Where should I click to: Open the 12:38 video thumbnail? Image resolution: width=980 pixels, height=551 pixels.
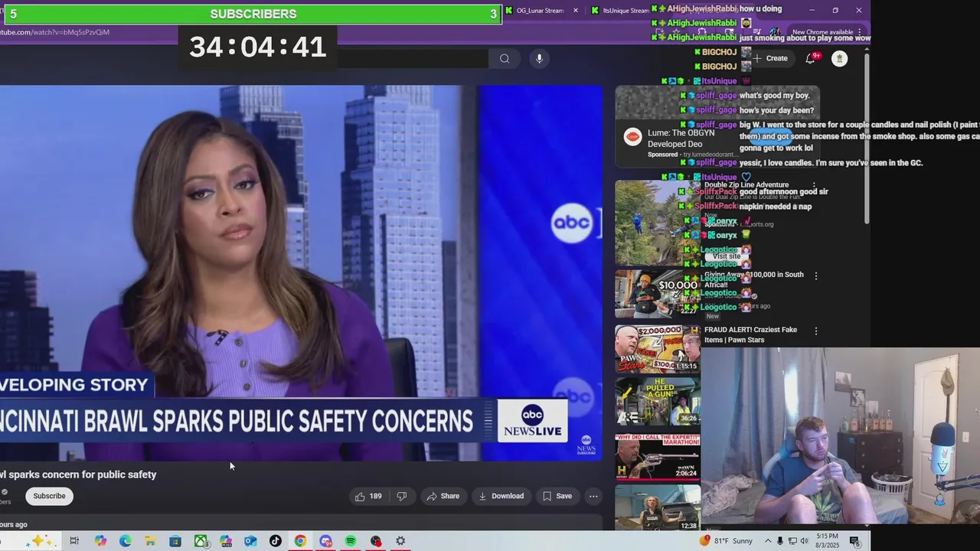click(x=658, y=509)
